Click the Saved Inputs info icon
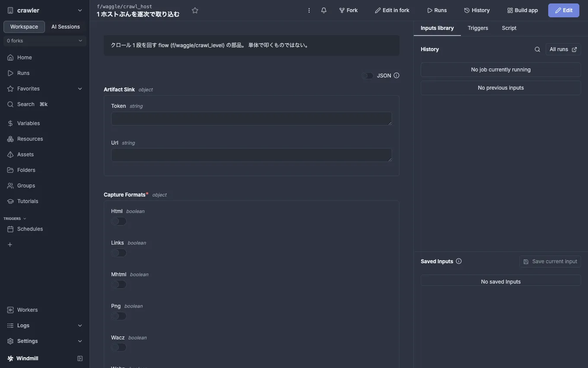Screen dimensions: 588x368 point(459,261)
